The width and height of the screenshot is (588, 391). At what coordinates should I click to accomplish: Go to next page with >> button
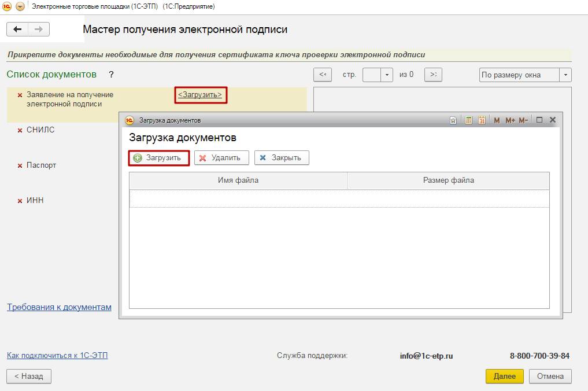(x=433, y=75)
